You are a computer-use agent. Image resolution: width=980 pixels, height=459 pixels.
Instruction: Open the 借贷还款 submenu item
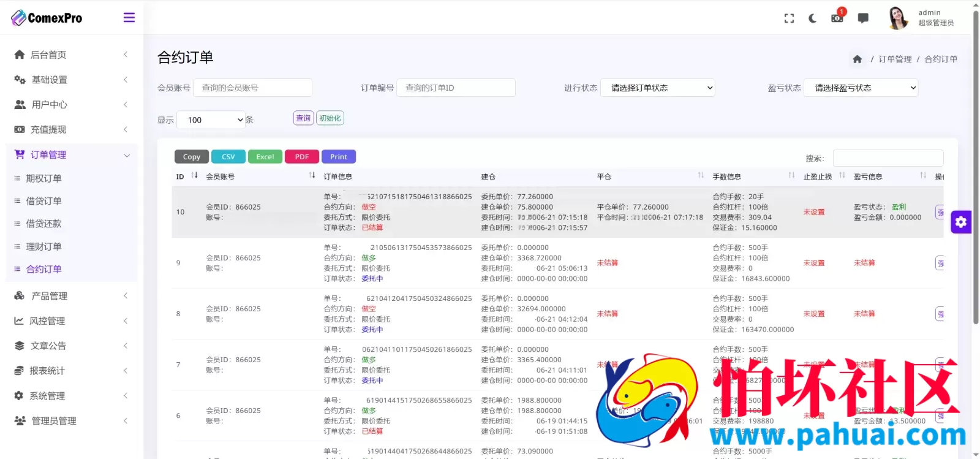pyautogui.click(x=43, y=224)
